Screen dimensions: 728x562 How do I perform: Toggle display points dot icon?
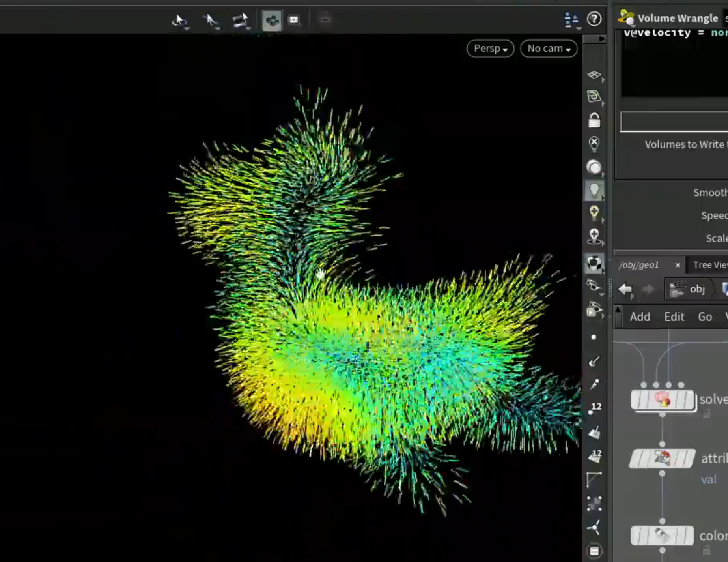point(594,337)
